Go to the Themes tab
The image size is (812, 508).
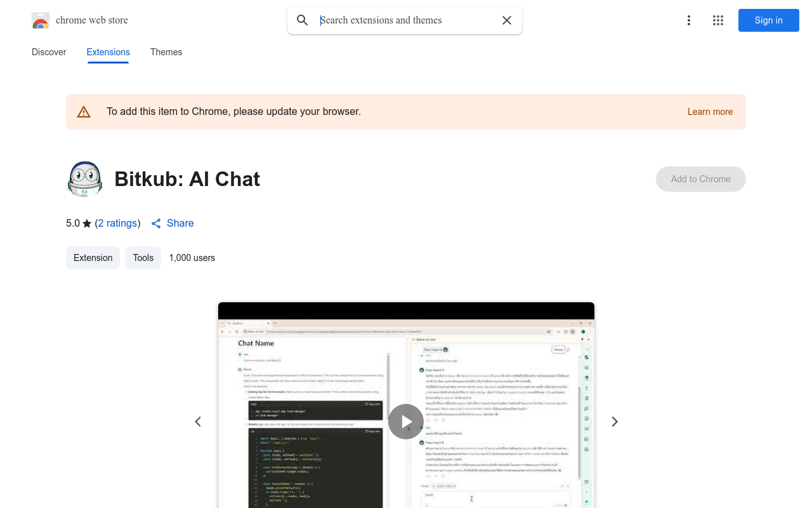tap(166, 52)
